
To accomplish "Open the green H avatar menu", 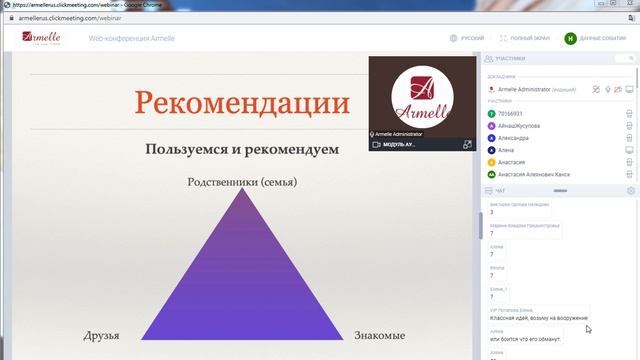I will click(570, 38).
